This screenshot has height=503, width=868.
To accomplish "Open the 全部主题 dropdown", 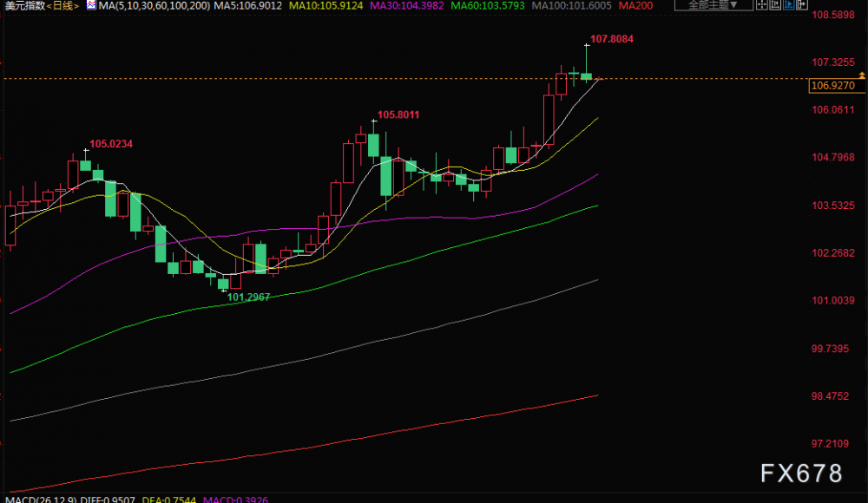I will coord(713,4).
